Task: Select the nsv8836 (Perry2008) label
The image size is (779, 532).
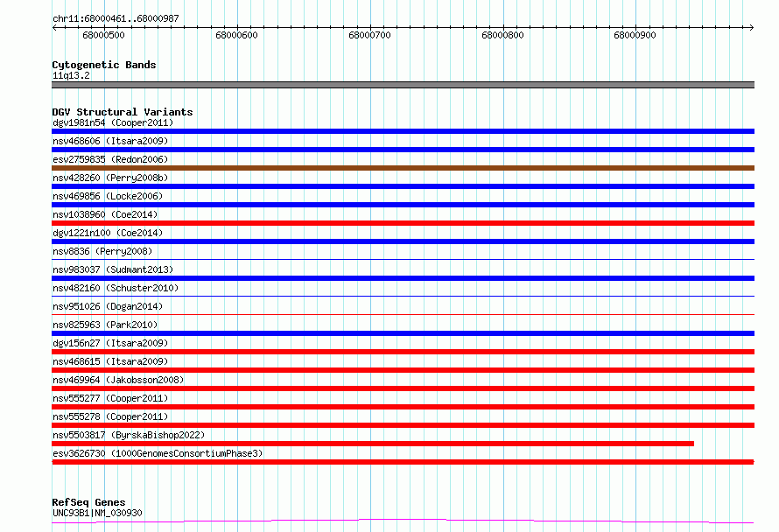Action: [x=102, y=251]
